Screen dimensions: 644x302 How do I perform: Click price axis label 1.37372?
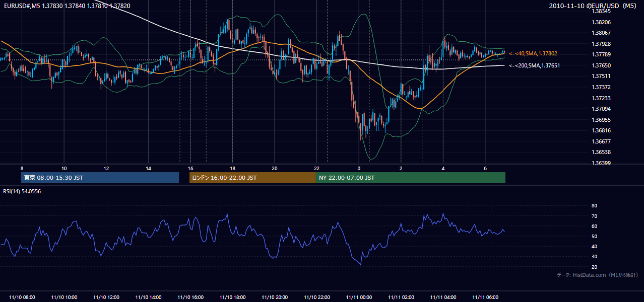tap(601, 87)
